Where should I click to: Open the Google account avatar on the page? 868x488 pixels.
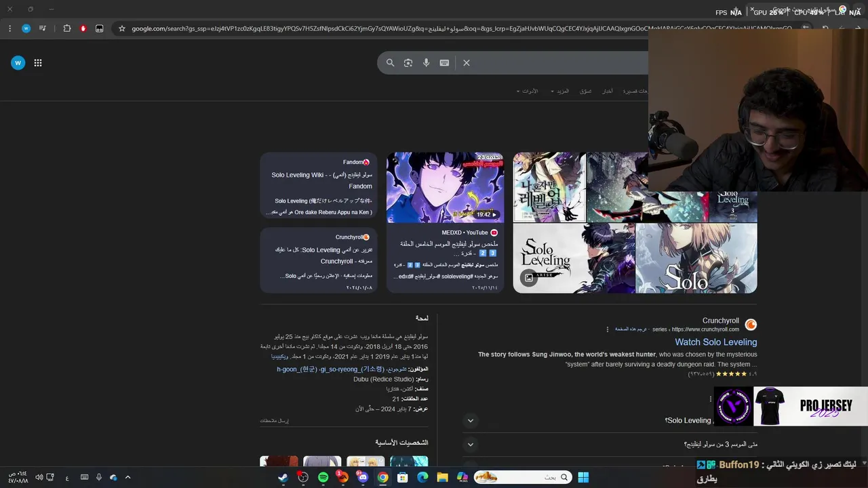coord(18,63)
